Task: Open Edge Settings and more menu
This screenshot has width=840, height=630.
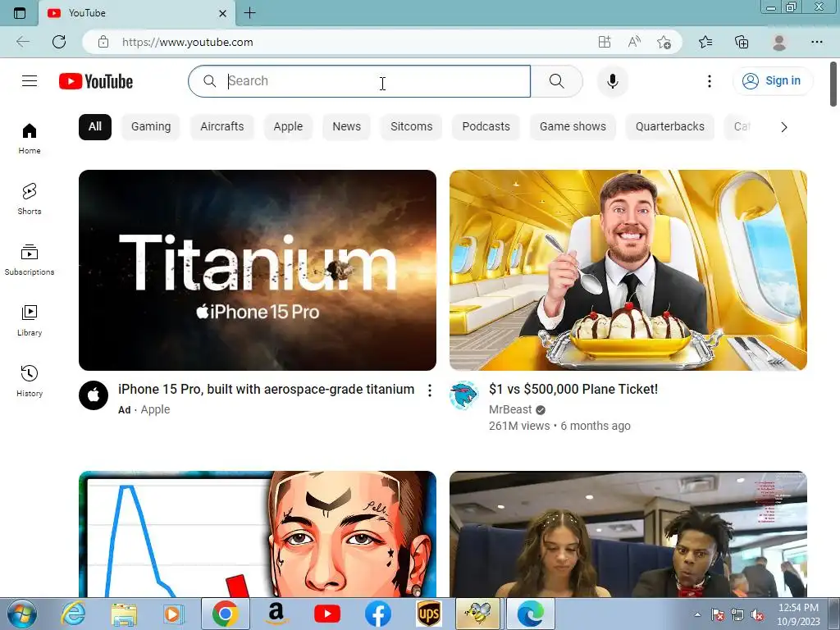Action: point(816,42)
